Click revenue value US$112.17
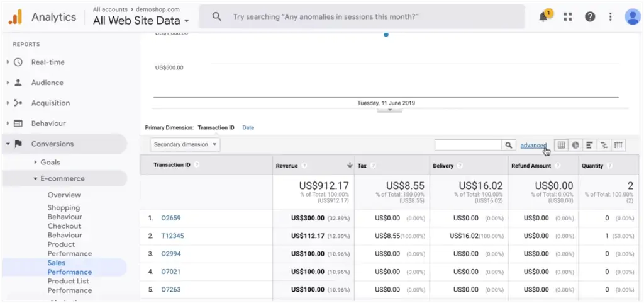Screen dimensions: 644x303 (x=308, y=236)
